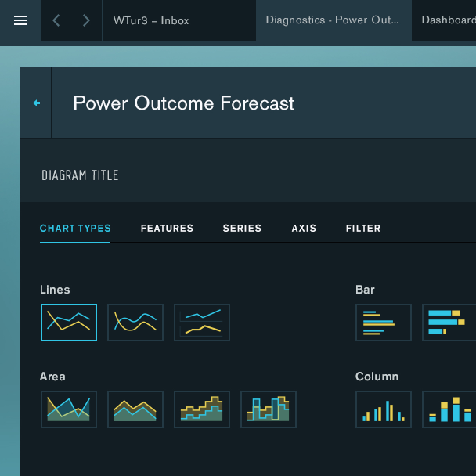Collapse the Power Outcome Forecast panel
This screenshot has width=476, height=476.
click(36, 103)
